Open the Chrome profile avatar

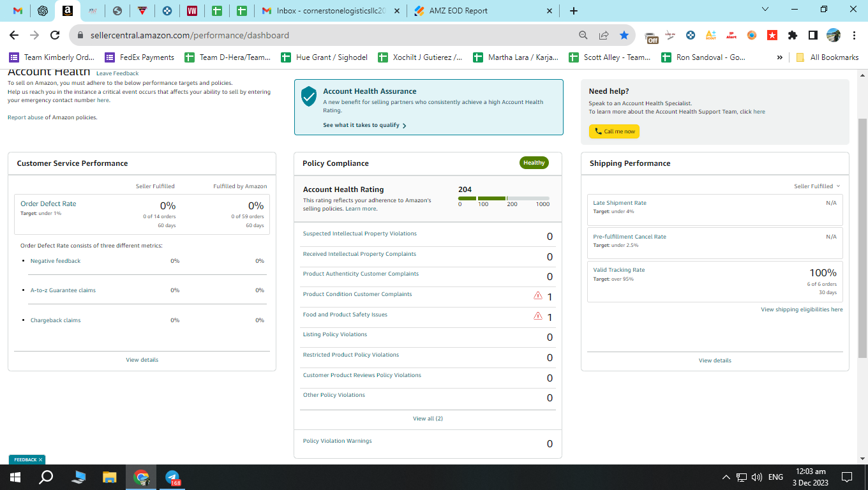coord(834,35)
